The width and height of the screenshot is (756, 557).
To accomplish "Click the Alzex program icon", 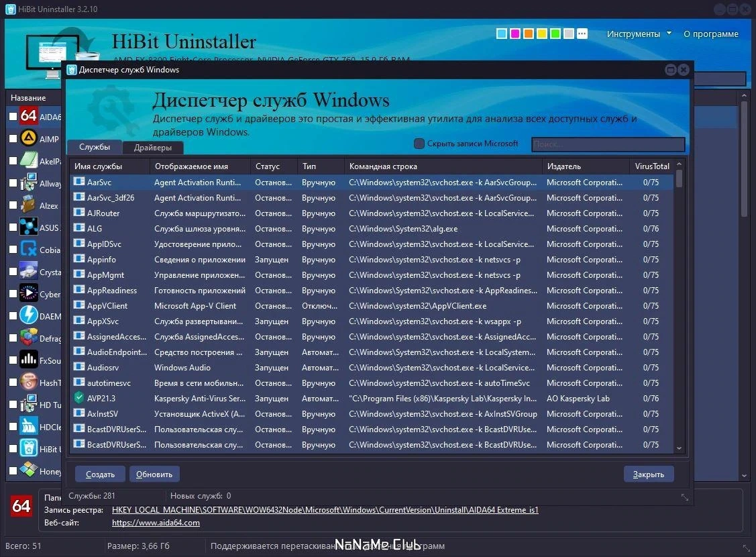I will (28, 205).
